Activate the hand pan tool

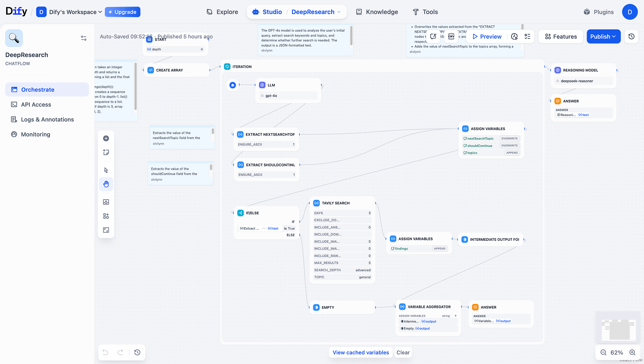[x=106, y=184]
